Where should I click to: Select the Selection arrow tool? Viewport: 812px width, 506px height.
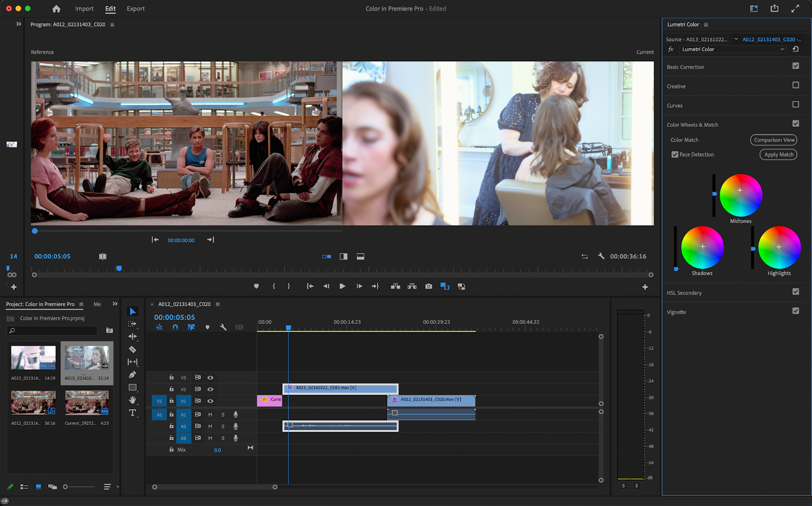pyautogui.click(x=132, y=311)
